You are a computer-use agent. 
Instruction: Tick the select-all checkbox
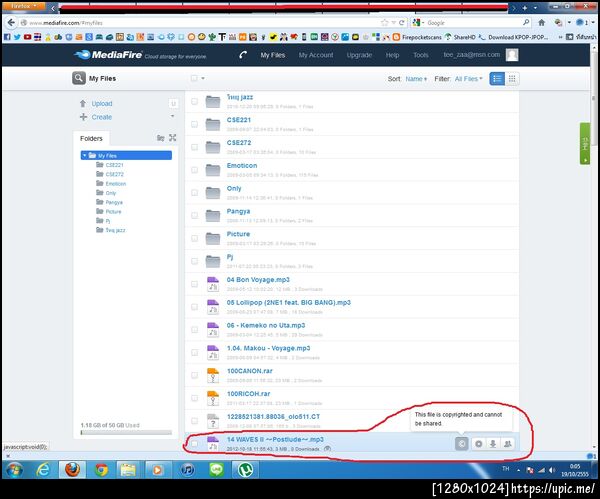pyautogui.click(x=194, y=78)
